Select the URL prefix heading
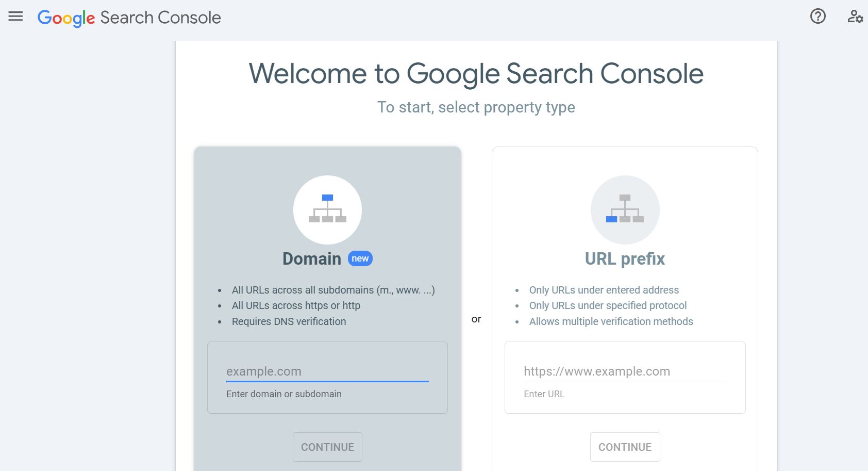This screenshot has width=868, height=471. [625, 258]
